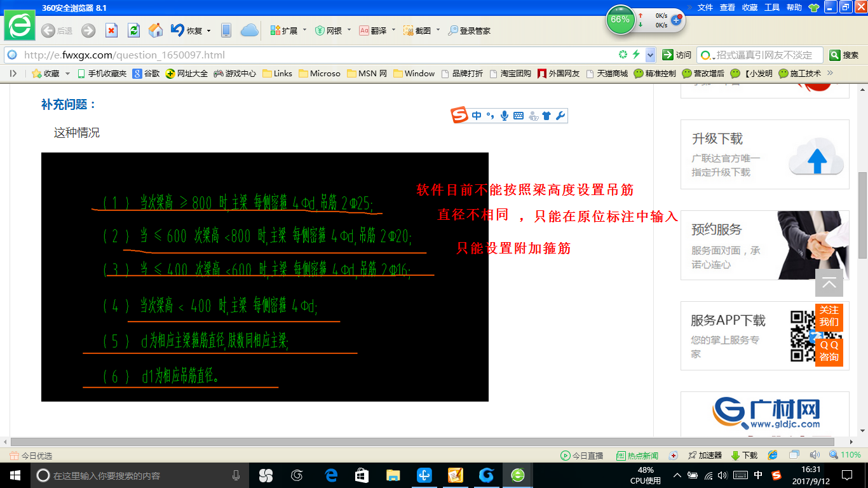The width and height of the screenshot is (868, 488).
Task: Go to the home page icon
Action: pyautogui.click(x=156, y=30)
